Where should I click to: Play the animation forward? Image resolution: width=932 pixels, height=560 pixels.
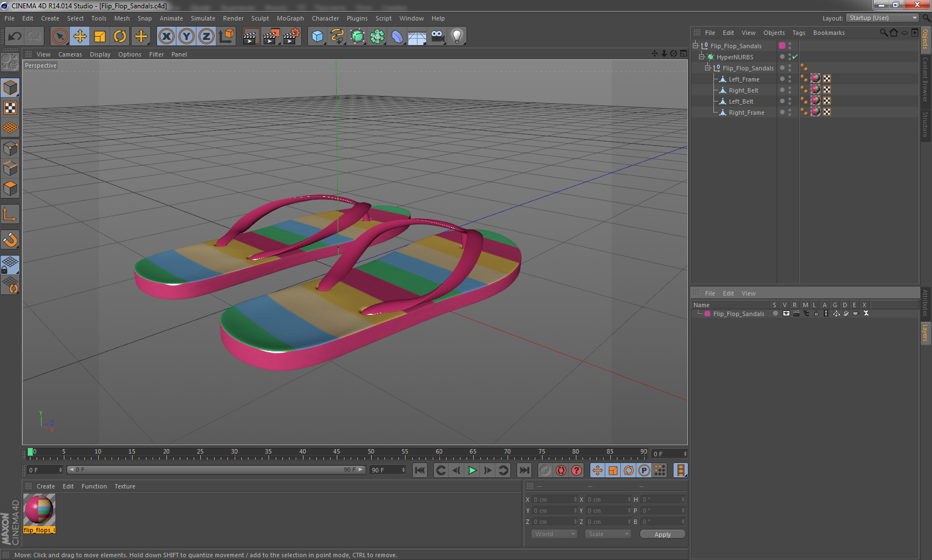472,470
